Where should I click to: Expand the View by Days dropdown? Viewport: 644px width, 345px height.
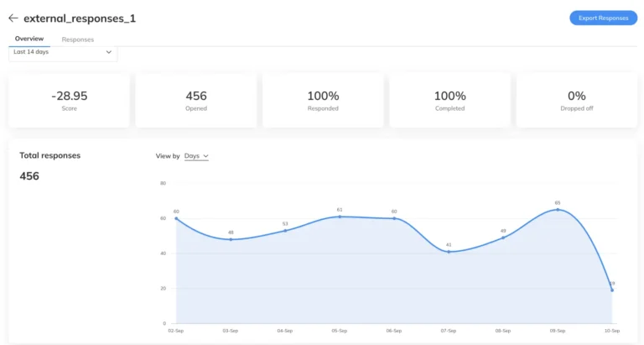pyautogui.click(x=196, y=156)
